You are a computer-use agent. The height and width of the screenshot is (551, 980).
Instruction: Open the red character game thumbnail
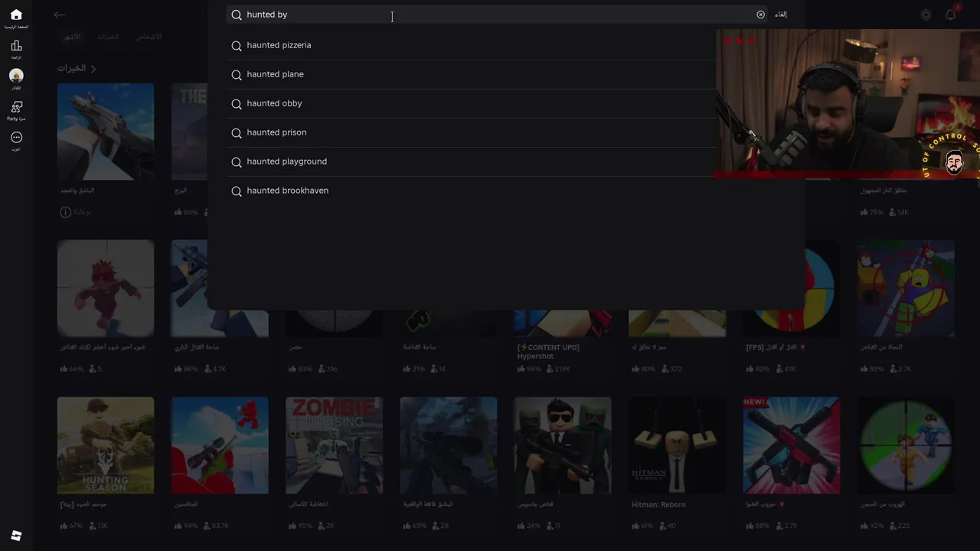106,289
